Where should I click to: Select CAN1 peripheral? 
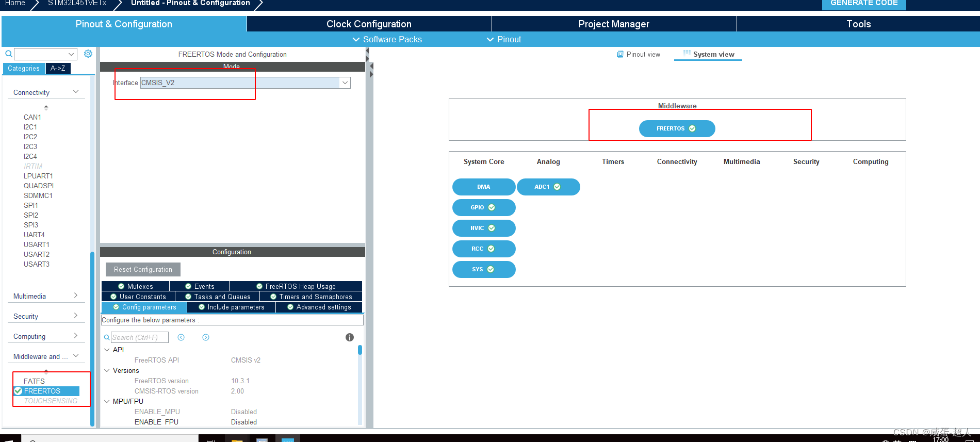pyautogui.click(x=32, y=117)
